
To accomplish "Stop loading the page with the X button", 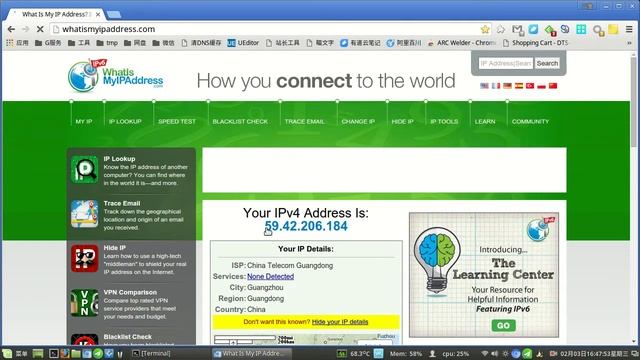I will [40, 29].
